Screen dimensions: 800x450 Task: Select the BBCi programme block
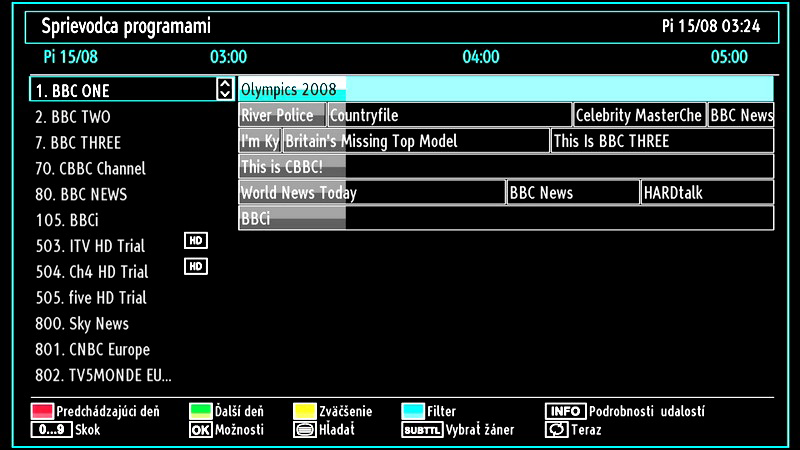pos(506,218)
